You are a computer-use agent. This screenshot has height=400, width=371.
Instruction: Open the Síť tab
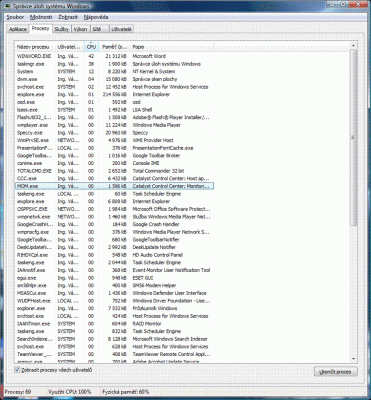pos(99,29)
